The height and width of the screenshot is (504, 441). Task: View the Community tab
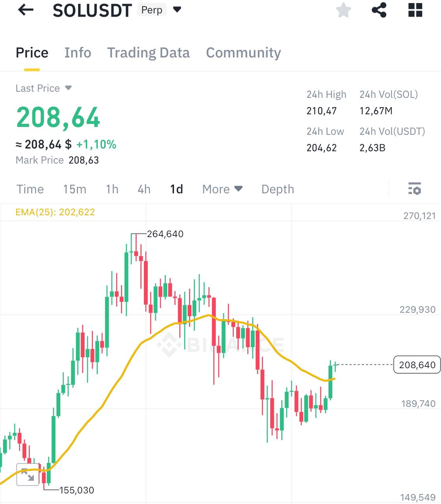[243, 52]
